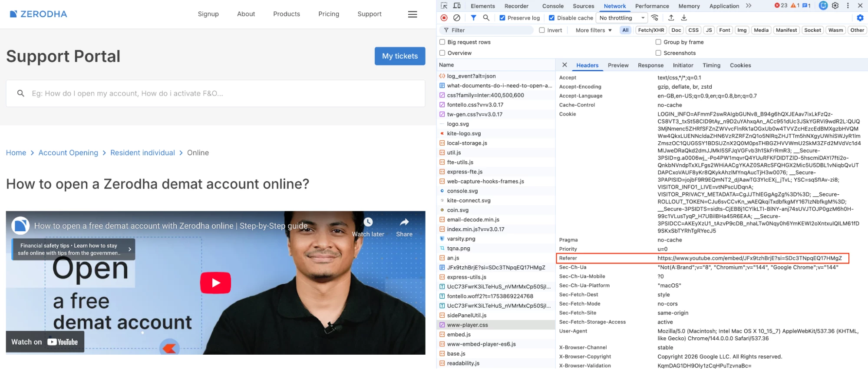Open the Preview tab in request details

pyautogui.click(x=618, y=65)
